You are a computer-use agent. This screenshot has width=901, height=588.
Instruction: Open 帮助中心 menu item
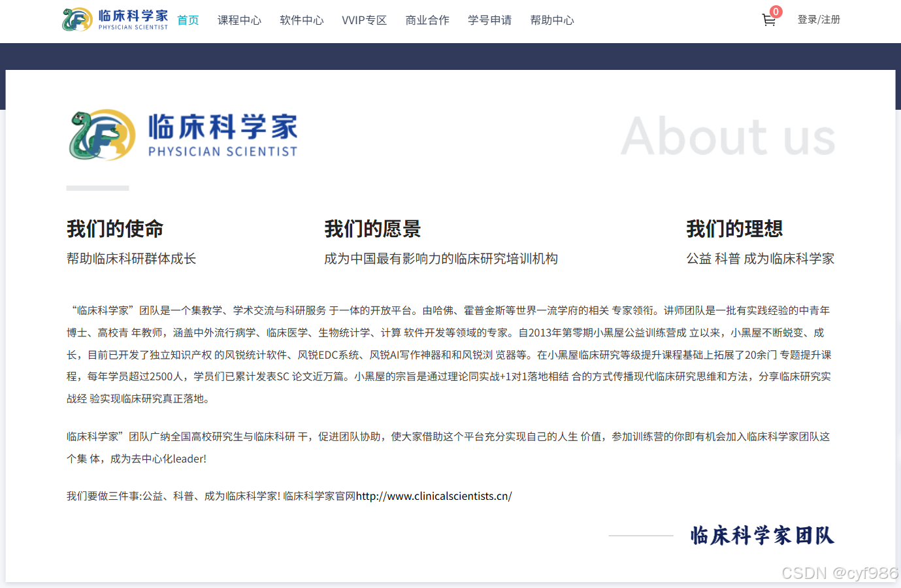click(552, 20)
